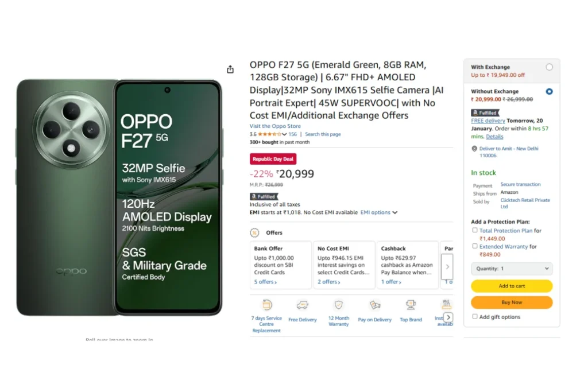Tick the Add gift options checkbox
588x392 pixels.
[x=475, y=317]
